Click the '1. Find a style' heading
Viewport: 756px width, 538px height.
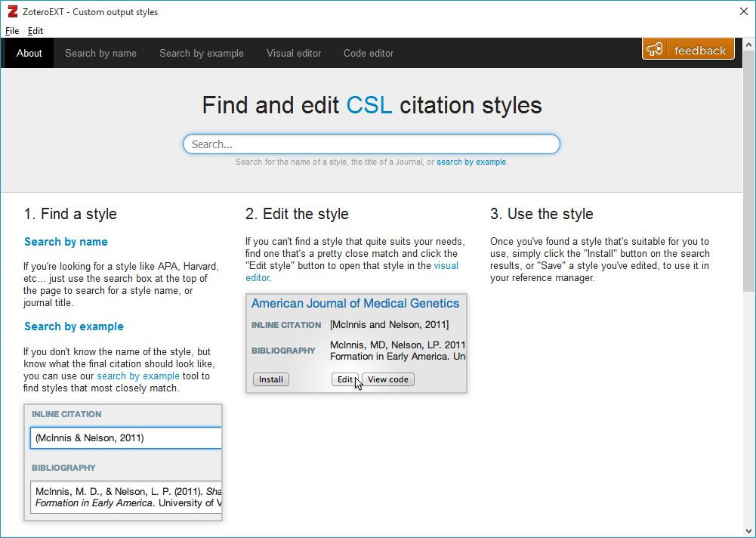click(x=70, y=214)
